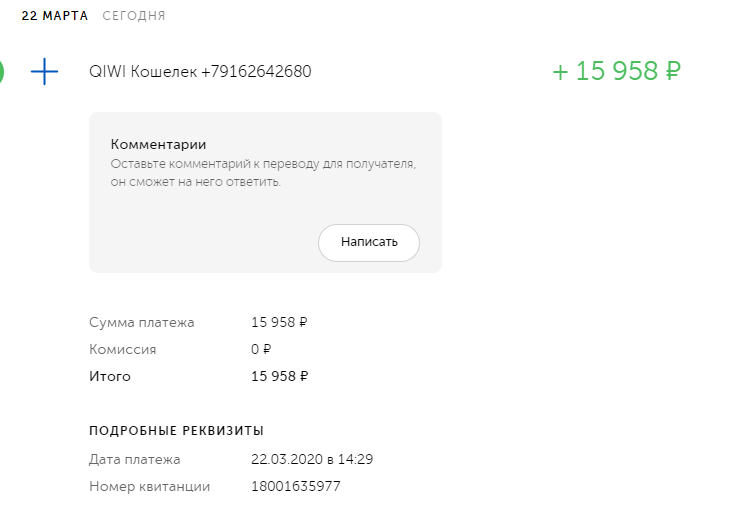Click the Дата платежа label
The width and height of the screenshot is (749, 505).
(x=134, y=460)
